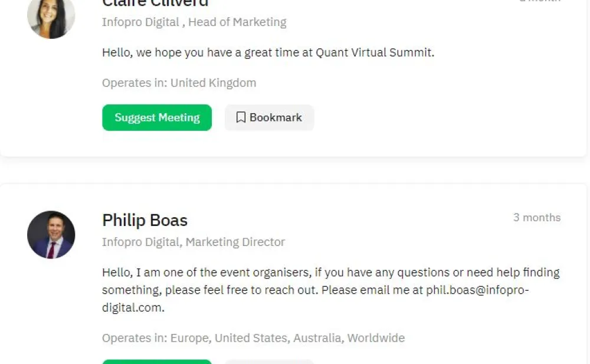Open the Philip Boas name heading
The height and width of the screenshot is (364, 590).
pyautogui.click(x=145, y=220)
